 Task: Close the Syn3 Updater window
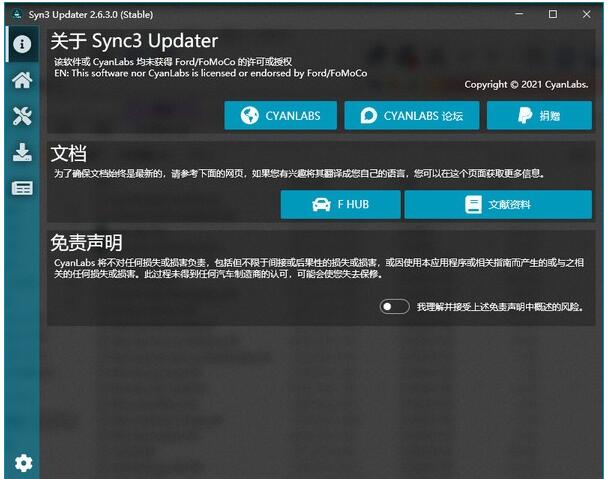coord(586,14)
